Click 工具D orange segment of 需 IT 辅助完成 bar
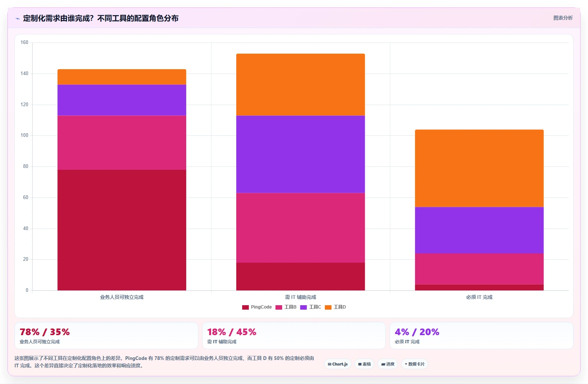The image size is (588, 384). point(301,85)
